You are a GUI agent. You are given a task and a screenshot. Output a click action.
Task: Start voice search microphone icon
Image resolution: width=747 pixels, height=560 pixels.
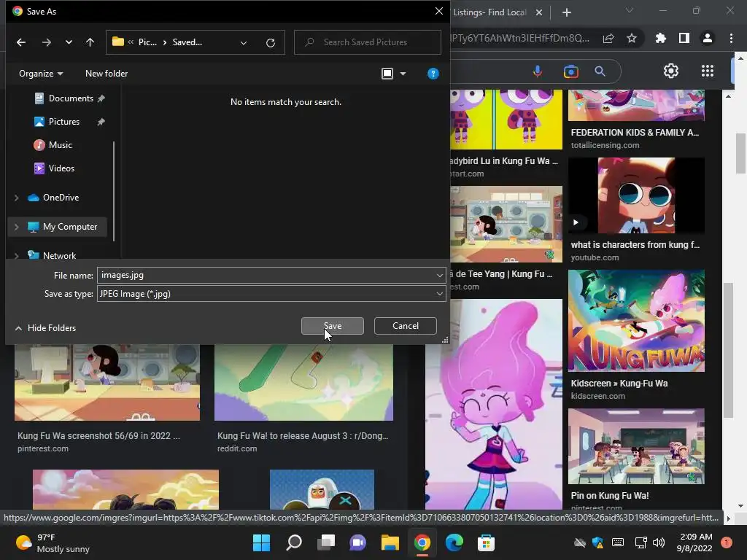point(538,71)
